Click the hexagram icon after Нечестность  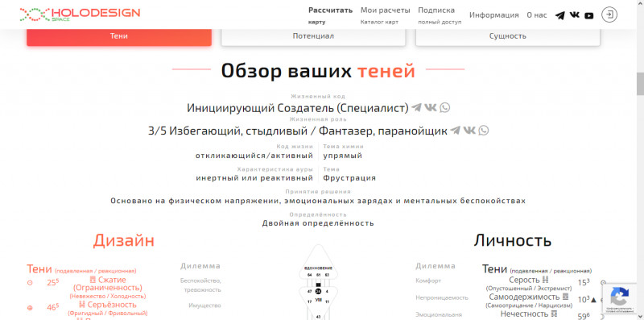click(554, 314)
